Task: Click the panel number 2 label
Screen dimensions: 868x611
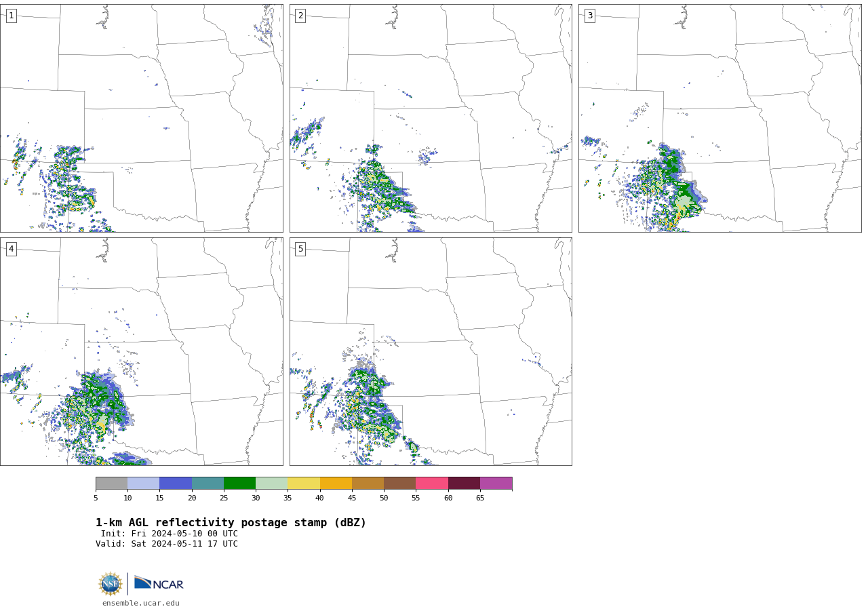Action: point(300,16)
